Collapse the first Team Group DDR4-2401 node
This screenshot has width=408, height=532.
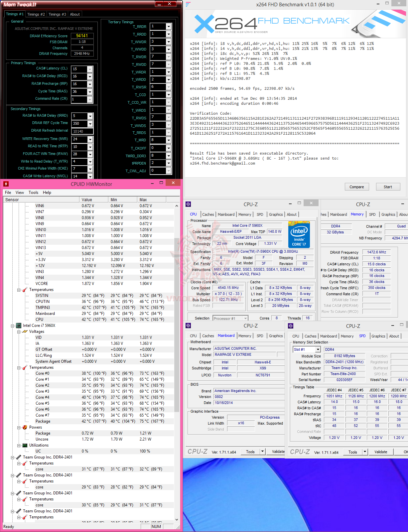point(13,457)
